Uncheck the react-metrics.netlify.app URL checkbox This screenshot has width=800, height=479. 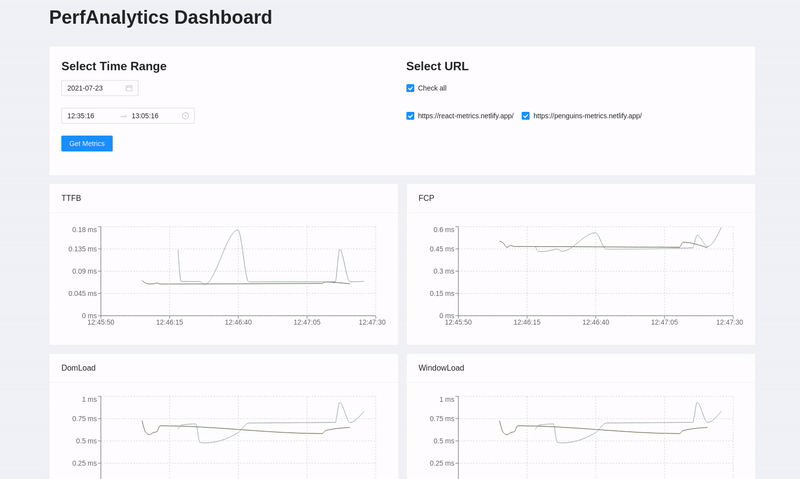pos(410,116)
